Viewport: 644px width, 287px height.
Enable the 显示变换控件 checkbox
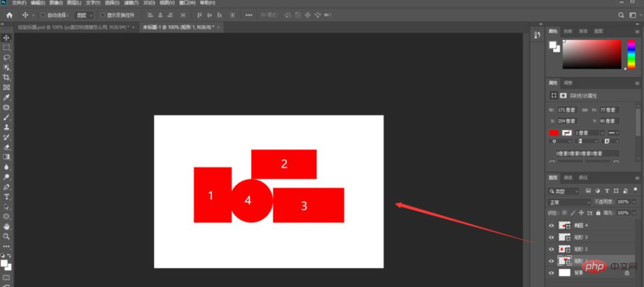point(103,15)
